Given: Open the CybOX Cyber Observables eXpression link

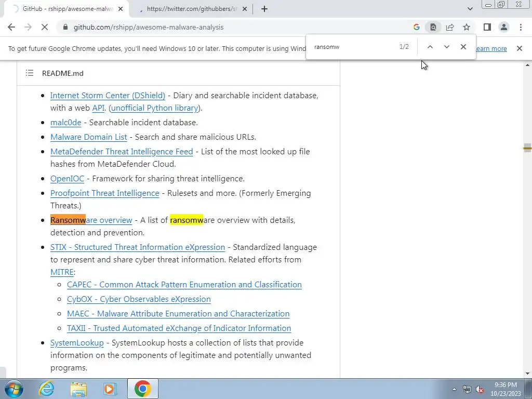Looking at the screenshot, I should pyautogui.click(x=139, y=299).
